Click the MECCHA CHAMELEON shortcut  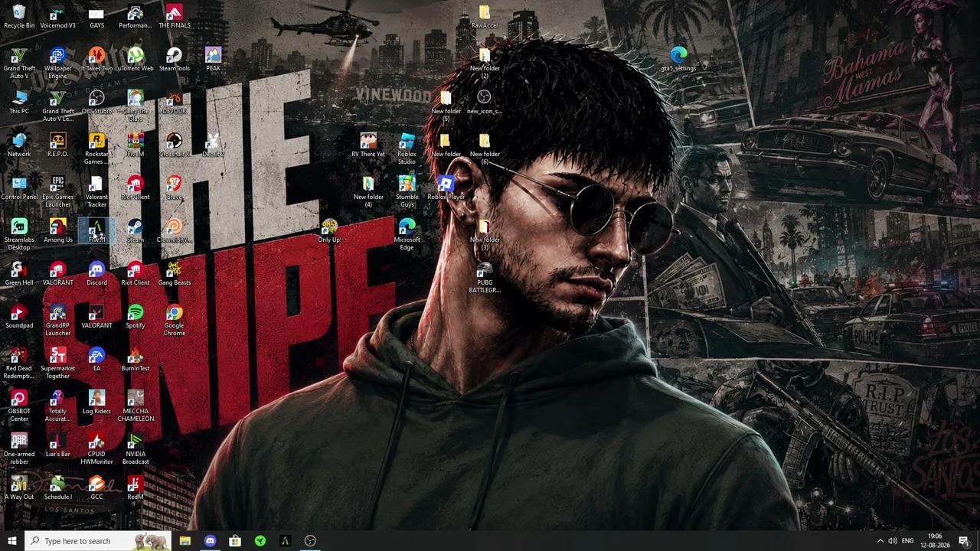(x=136, y=406)
